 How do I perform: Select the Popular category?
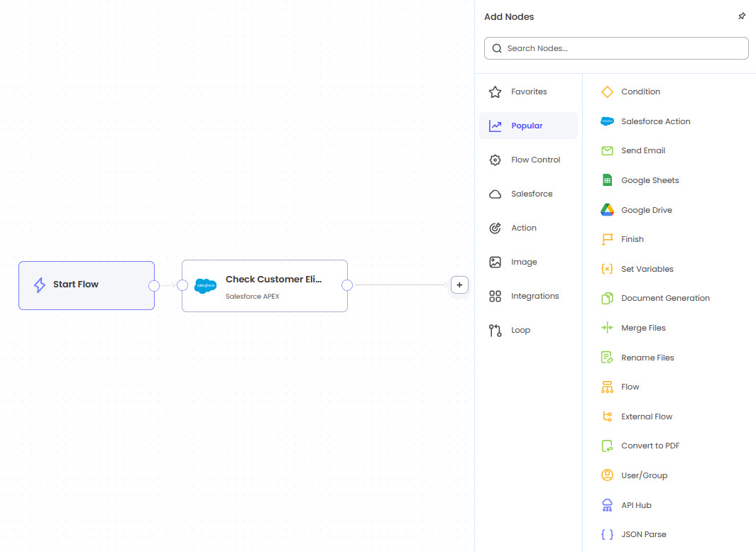[x=528, y=126]
